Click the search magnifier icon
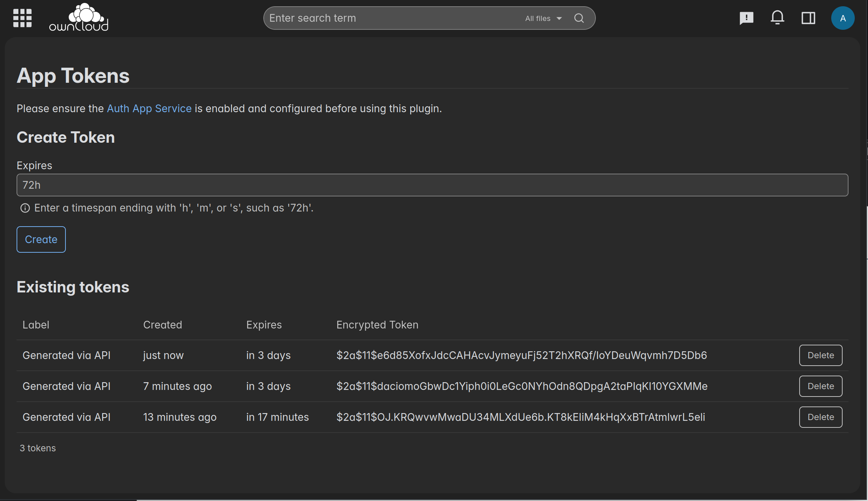 point(579,18)
